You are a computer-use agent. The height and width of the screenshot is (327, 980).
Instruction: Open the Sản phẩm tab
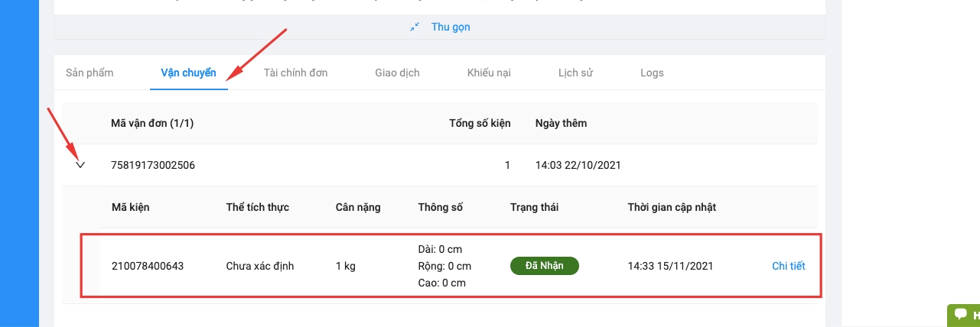pyautogui.click(x=90, y=73)
